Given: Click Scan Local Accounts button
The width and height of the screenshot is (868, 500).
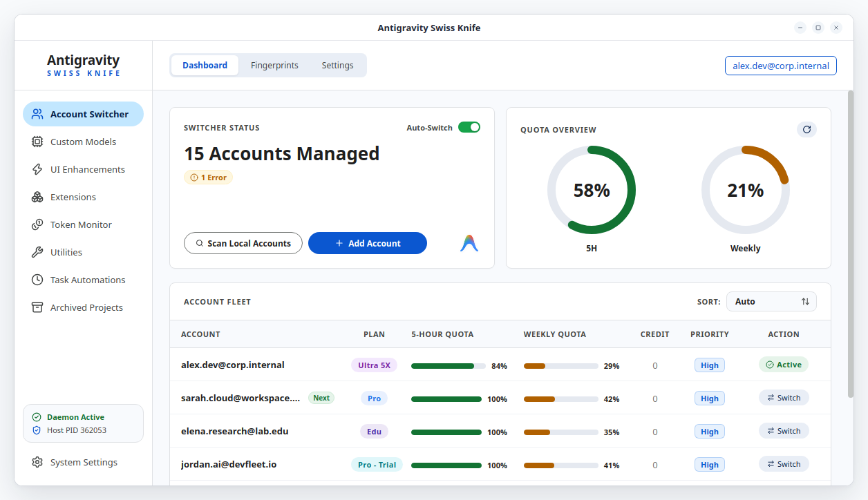Looking at the screenshot, I should (x=243, y=243).
